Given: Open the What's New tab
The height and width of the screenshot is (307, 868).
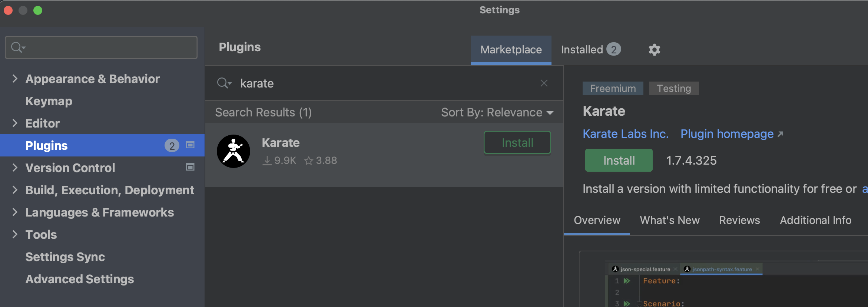Looking at the screenshot, I should 670,220.
